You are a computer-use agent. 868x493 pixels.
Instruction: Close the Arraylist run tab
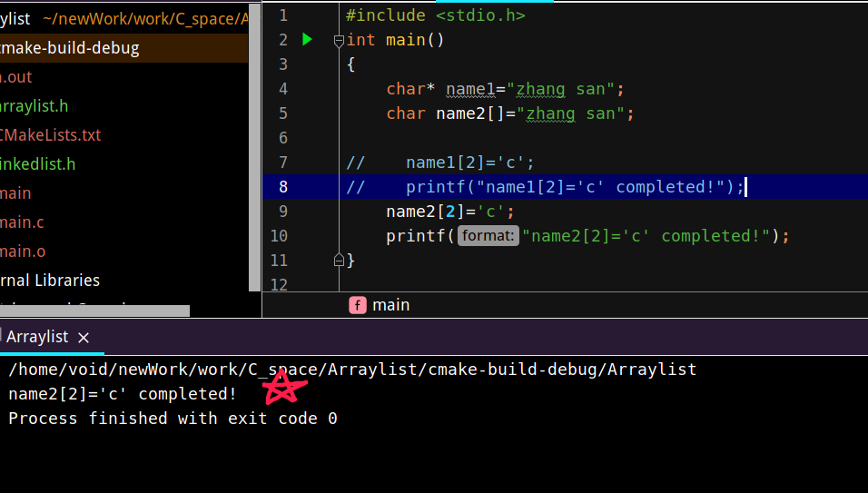[x=84, y=338]
